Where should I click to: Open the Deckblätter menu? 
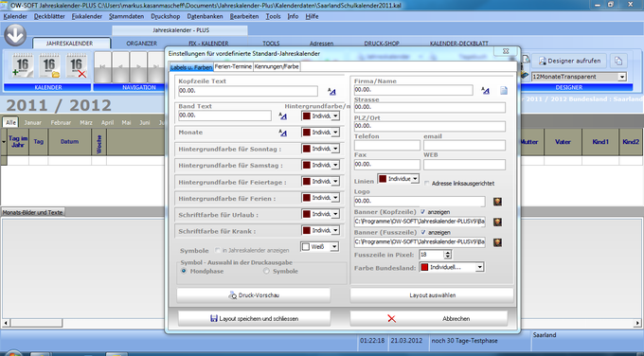(x=49, y=16)
